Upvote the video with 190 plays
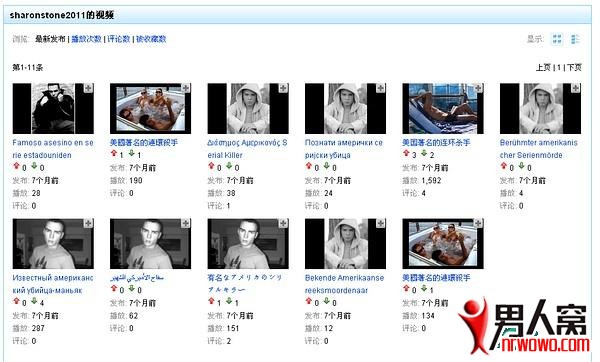This screenshot has height=362, width=600. (x=114, y=153)
